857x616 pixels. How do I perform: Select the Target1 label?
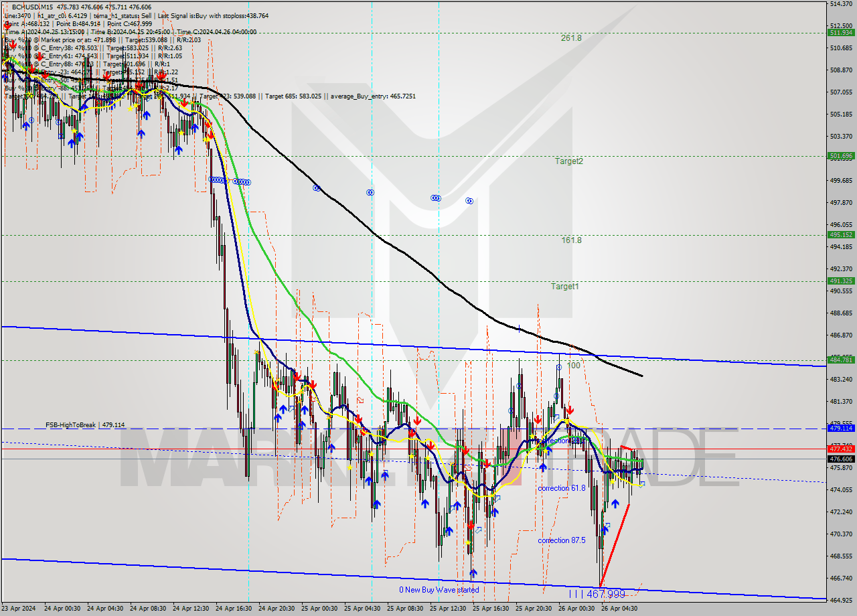tap(565, 287)
